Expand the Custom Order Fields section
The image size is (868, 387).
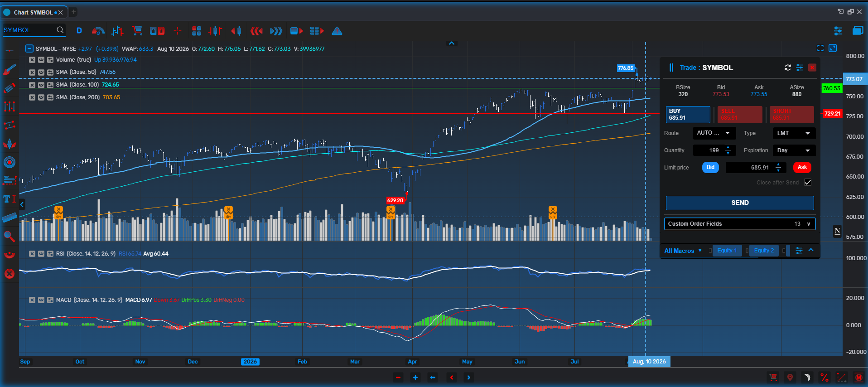click(x=739, y=224)
